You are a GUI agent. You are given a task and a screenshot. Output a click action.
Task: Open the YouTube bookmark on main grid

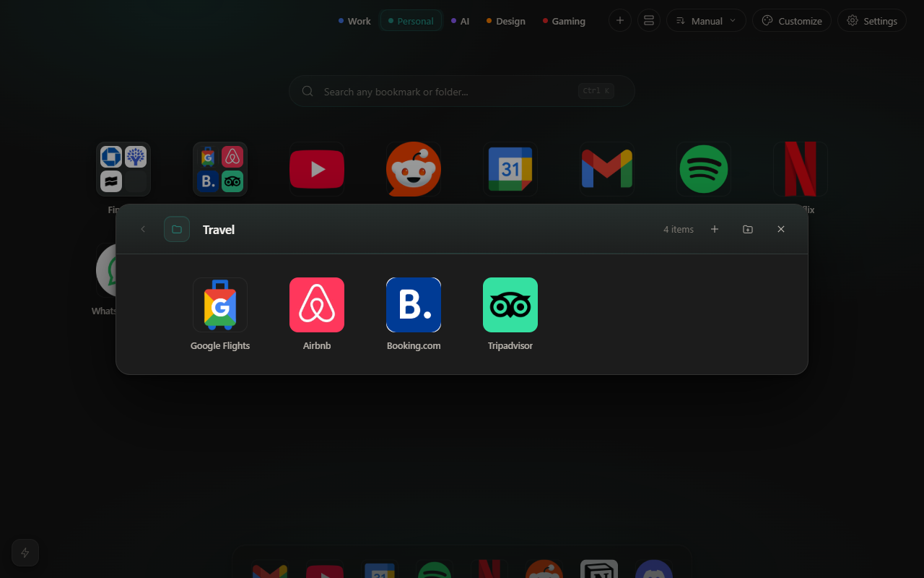[x=317, y=169]
